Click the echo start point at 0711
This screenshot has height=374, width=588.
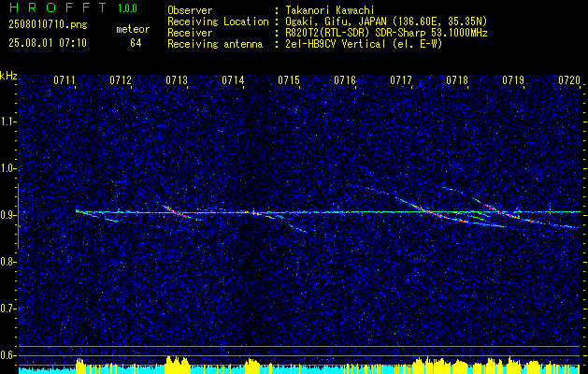tap(78, 211)
